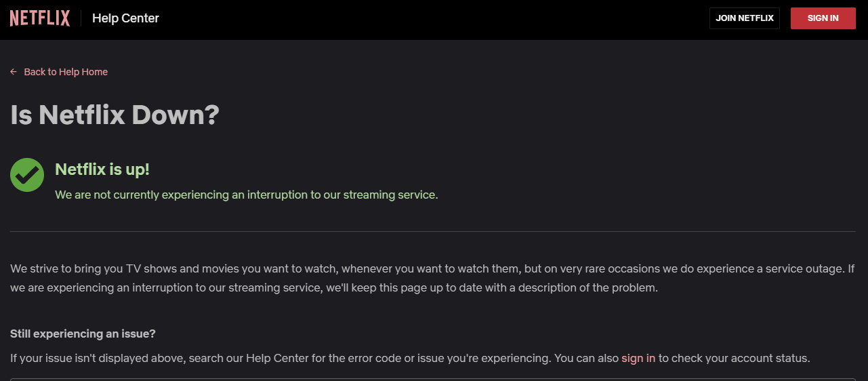Focus the search field below the issue paragraph
The image size is (868, 381).
pos(432,379)
